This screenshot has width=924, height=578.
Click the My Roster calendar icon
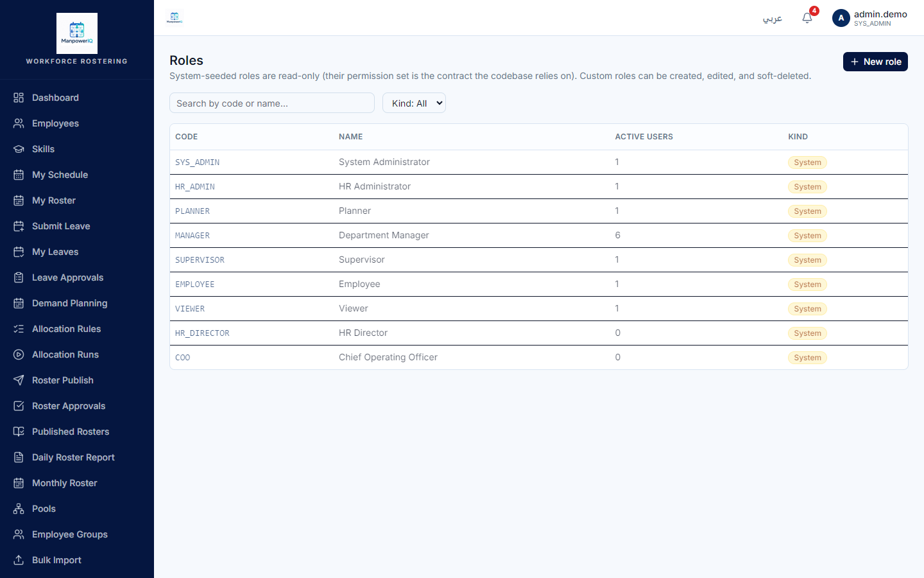(x=19, y=200)
